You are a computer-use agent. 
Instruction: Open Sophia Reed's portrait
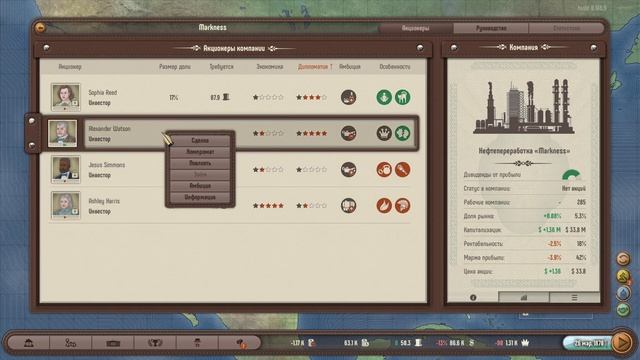65,97
